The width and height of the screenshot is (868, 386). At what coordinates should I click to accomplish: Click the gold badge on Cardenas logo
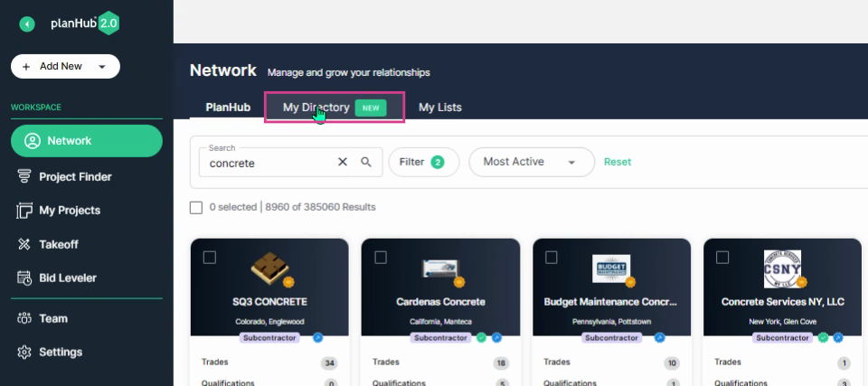point(459,282)
